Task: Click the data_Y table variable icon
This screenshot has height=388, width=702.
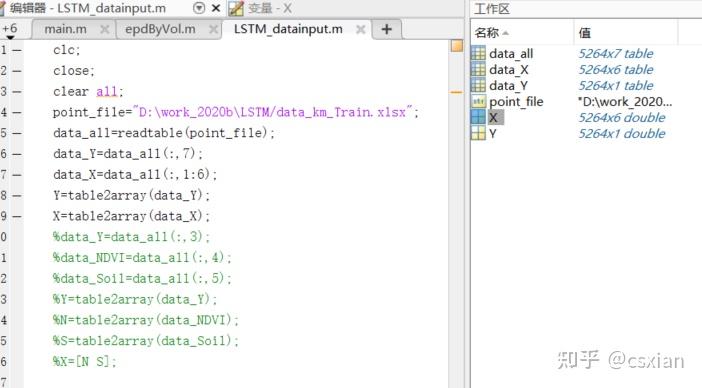Action: coord(478,85)
